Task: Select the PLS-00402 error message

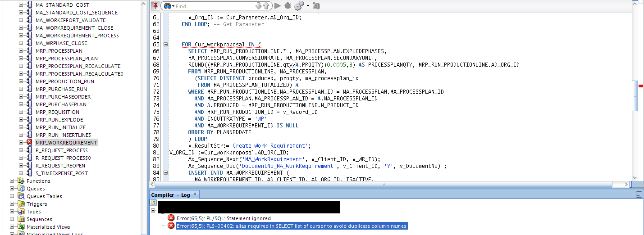Action: [x=291, y=226]
